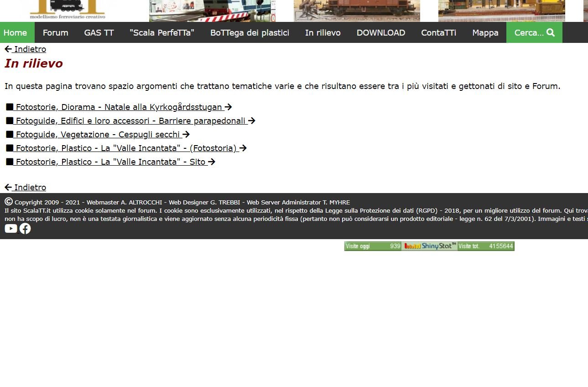Click the ScalaTT locomotive logo at top
588x387 pixels.
(68, 10)
